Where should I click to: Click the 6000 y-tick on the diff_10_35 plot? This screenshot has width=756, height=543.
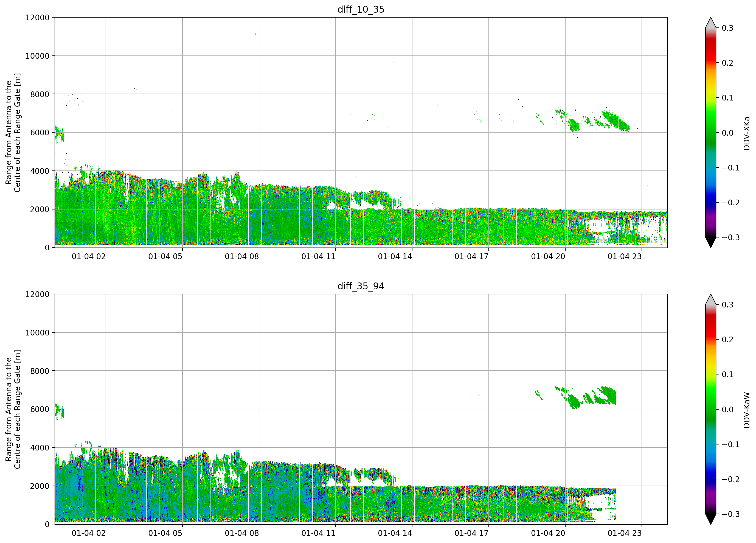click(x=40, y=132)
